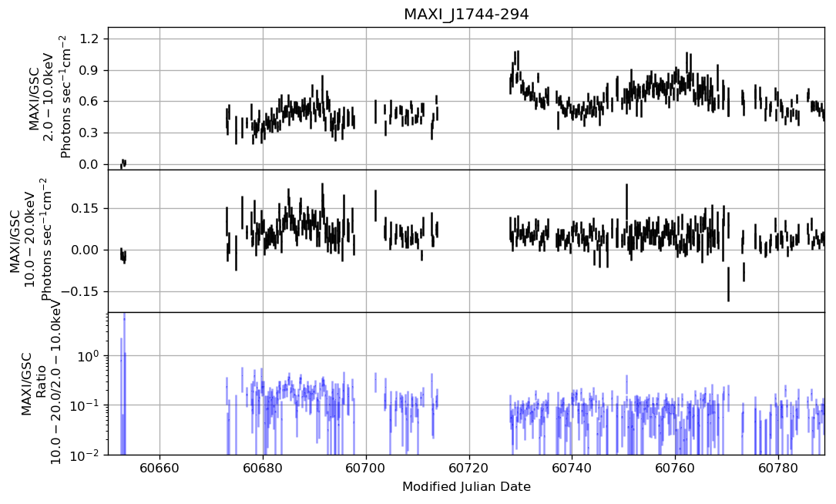
Task: Click the 10.0−20.0keV y-axis label
Action: pos(30,240)
